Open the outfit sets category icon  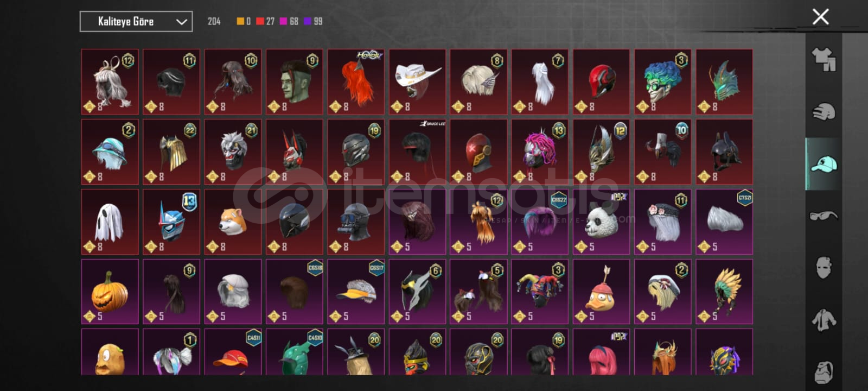(823, 59)
